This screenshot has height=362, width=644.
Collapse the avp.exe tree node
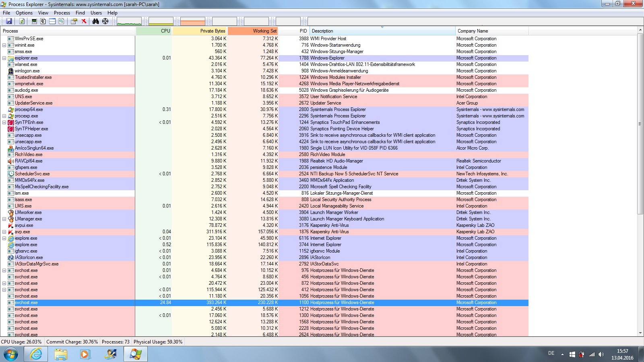[4, 232]
